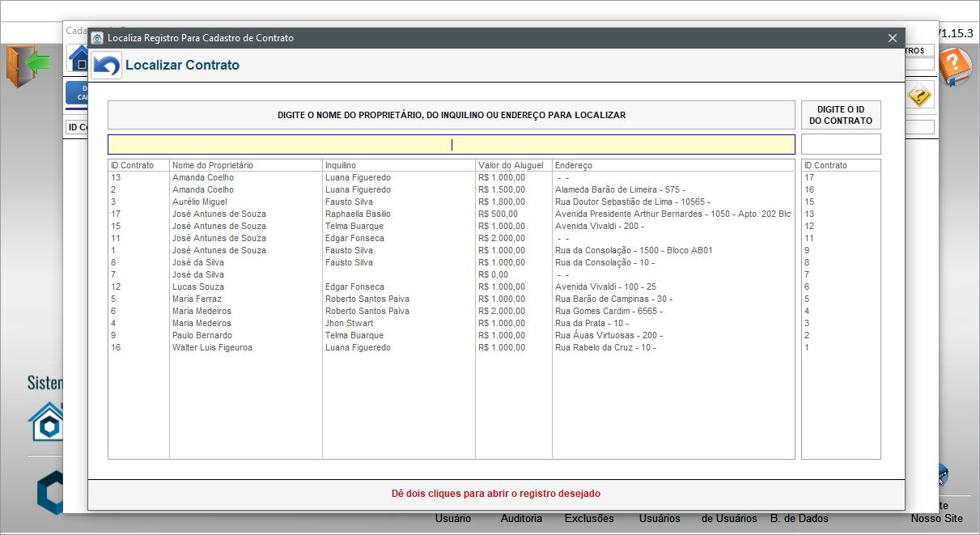Click the dialog title bar app icon
Screen dimensions: 980x535
(x=97, y=38)
